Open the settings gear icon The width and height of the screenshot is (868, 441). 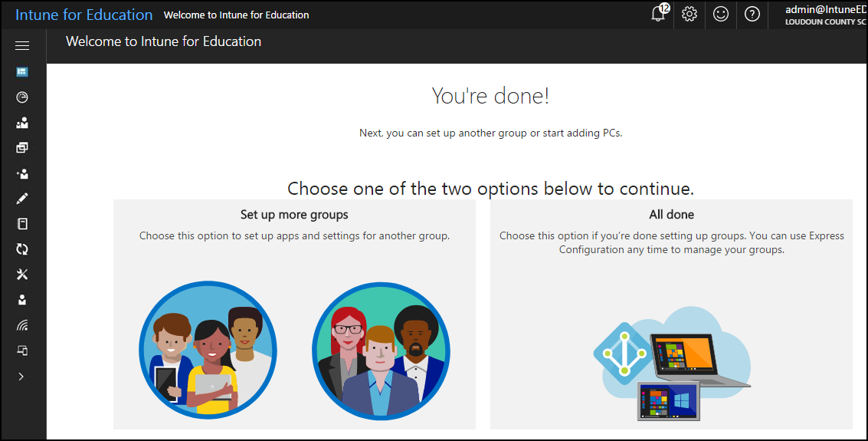coord(689,14)
